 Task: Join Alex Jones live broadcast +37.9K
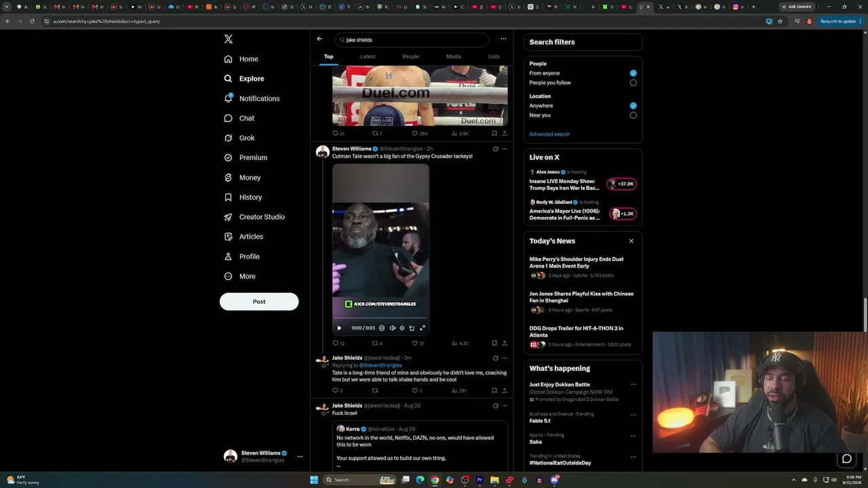coord(623,184)
